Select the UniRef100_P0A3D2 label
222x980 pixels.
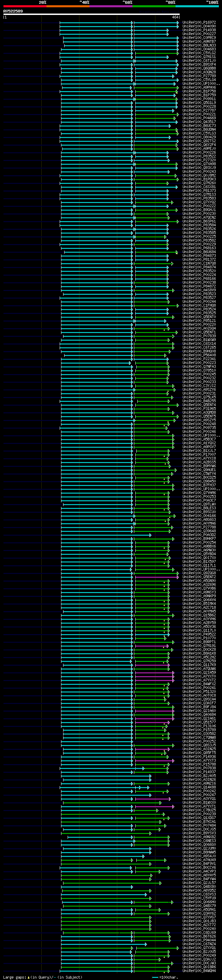199,535
